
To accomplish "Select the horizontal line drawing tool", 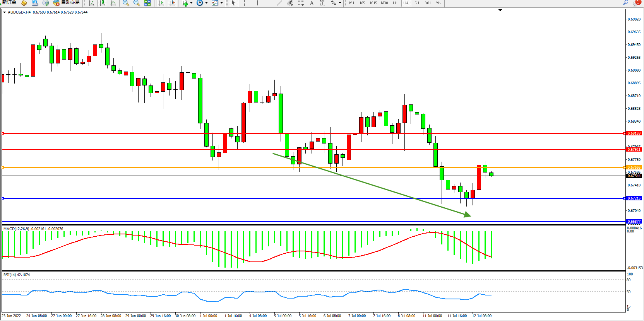I will tap(268, 3).
